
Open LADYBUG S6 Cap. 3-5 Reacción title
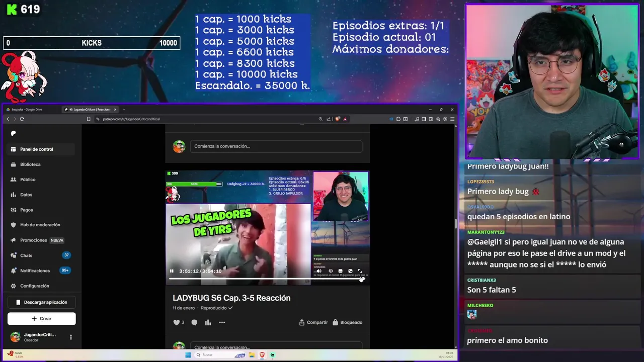pyautogui.click(x=231, y=298)
